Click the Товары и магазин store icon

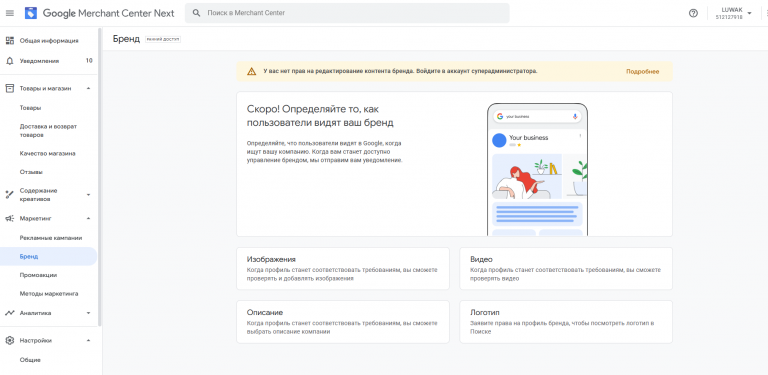(x=10, y=89)
